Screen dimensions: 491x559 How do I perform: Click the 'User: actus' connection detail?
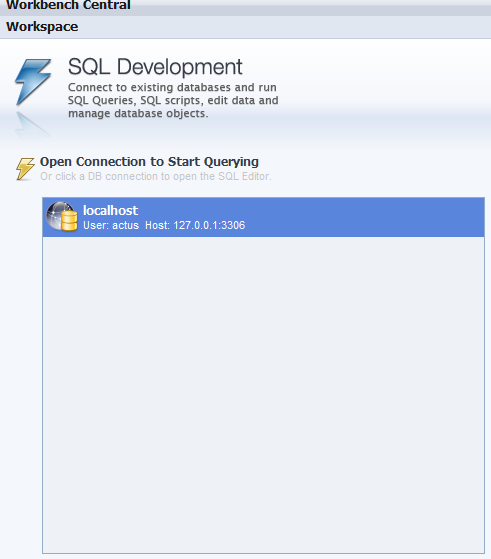pyautogui.click(x=111, y=225)
